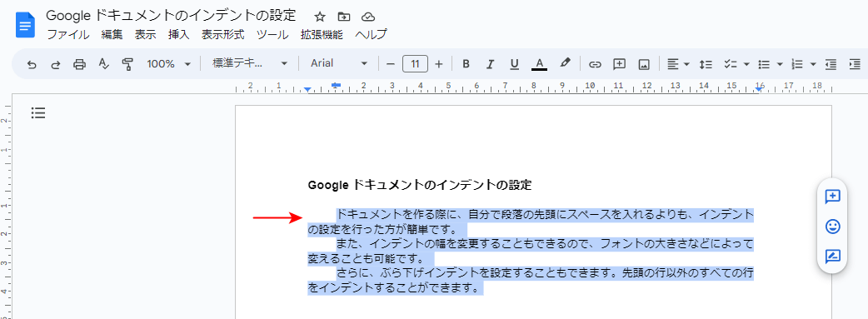Open the Arial font dropdown
Image resolution: width=868 pixels, height=319 pixels.
[339, 63]
